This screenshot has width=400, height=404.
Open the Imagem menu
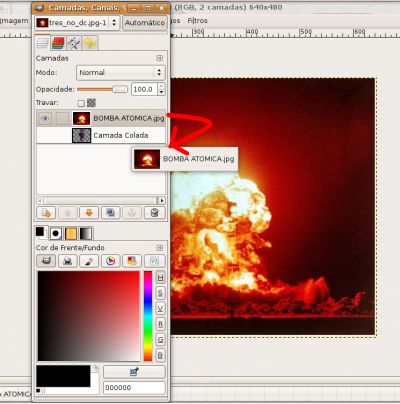point(14,21)
